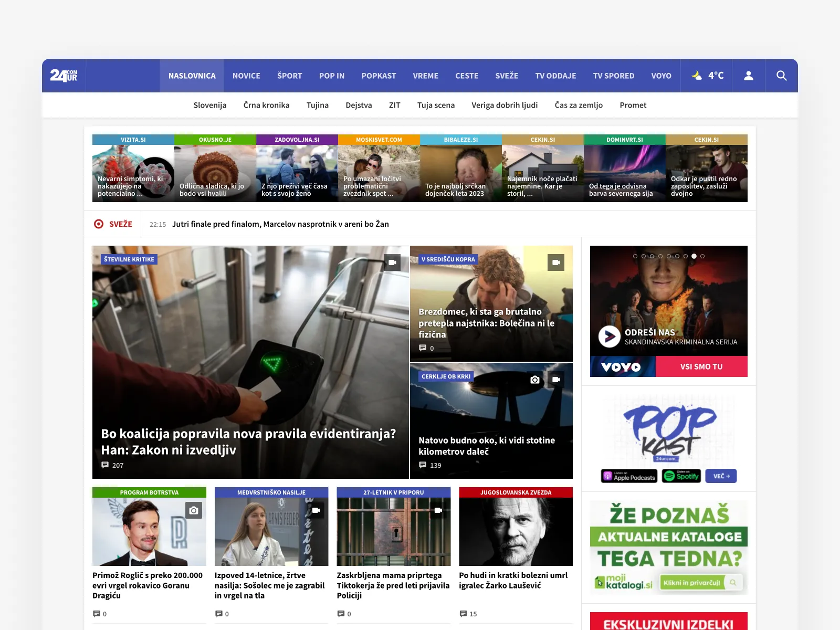
Task: Click the Spotify podcast button
Action: coord(681,476)
